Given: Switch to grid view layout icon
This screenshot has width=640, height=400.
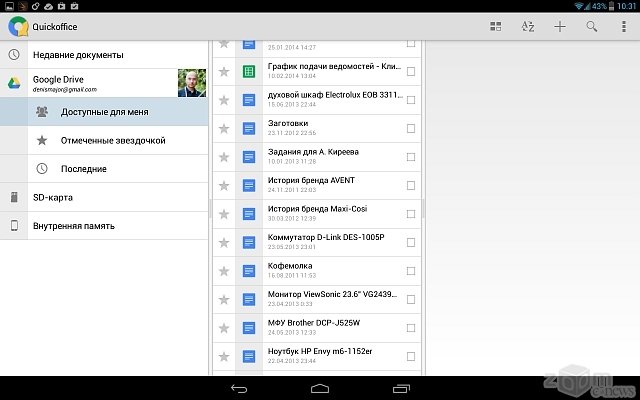Looking at the screenshot, I should [496, 26].
